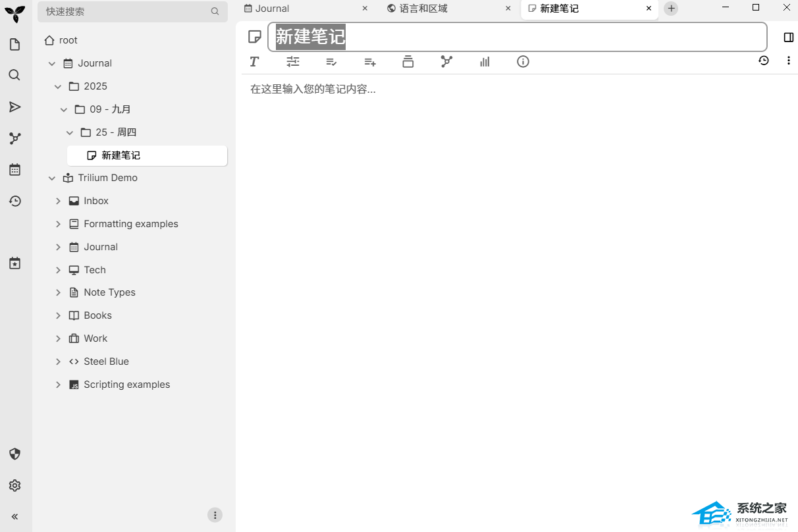Add a new tab with plus button
The height and width of the screenshot is (532, 798).
pos(671,9)
